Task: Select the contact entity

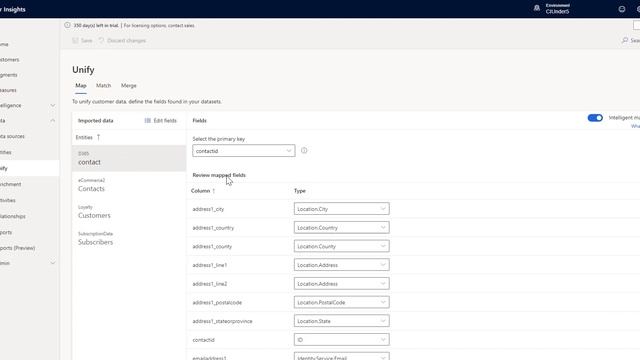Action: click(x=129, y=158)
